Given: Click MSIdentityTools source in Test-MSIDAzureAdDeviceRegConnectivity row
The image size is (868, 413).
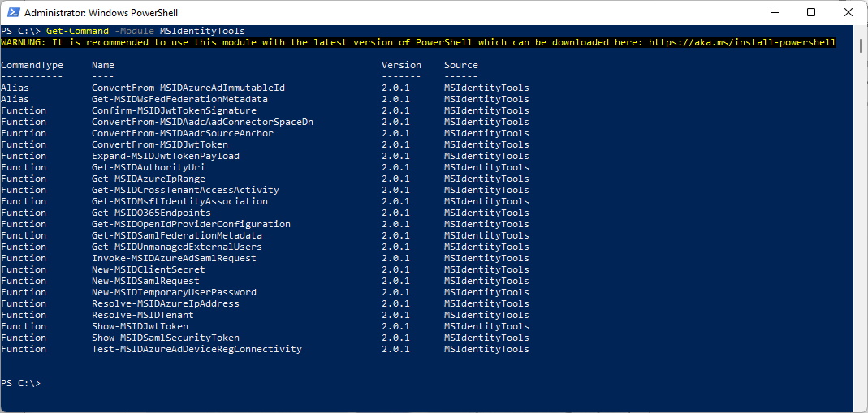Looking at the screenshot, I should click(x=486, y=349).
